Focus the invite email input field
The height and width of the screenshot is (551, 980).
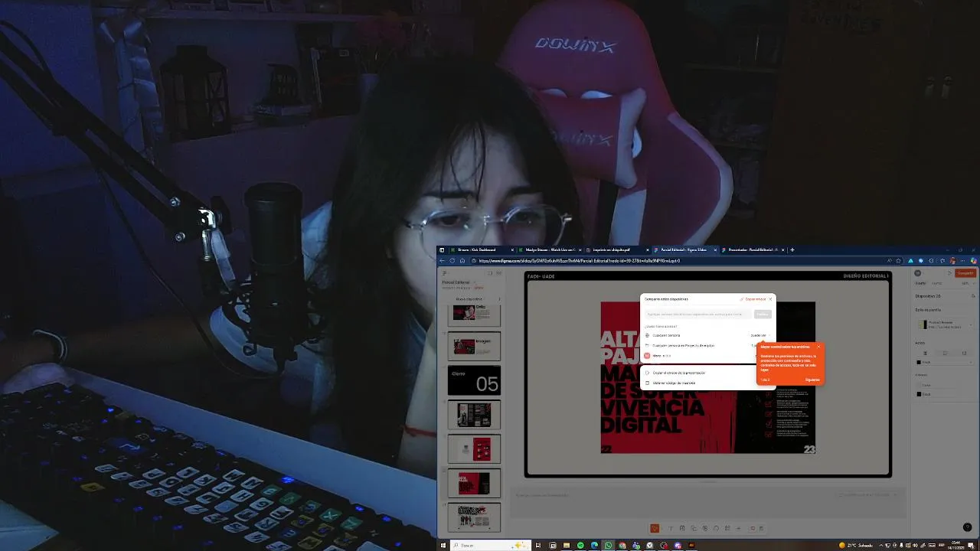(697, 314)
